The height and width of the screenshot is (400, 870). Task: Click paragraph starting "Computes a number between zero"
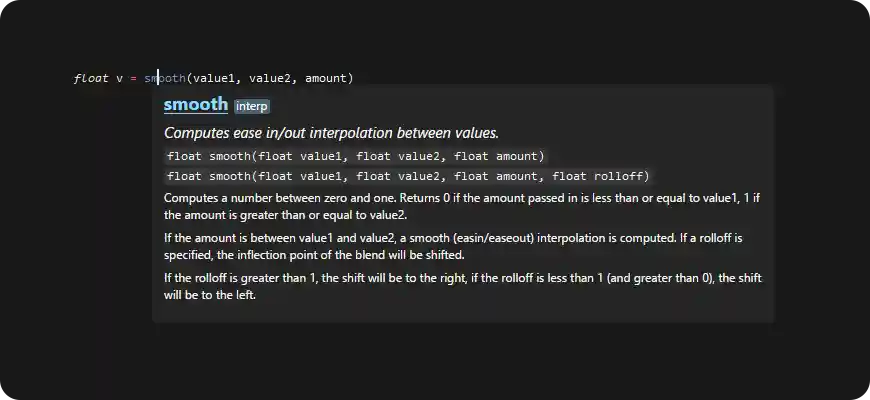pyautogui.click(x=462, y=206)
